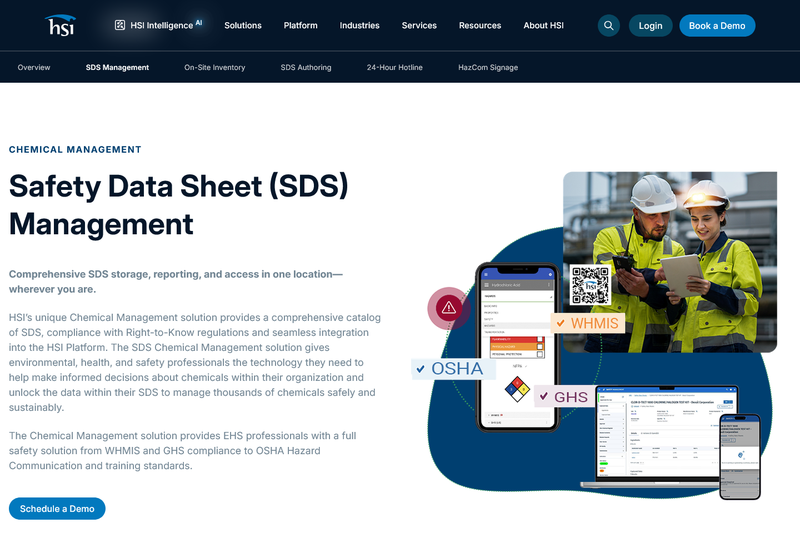Image resolution: width=800 pixels, height=533 pixels.
Task: Expand the Industries menu
Action: click(x=360, y=26)
